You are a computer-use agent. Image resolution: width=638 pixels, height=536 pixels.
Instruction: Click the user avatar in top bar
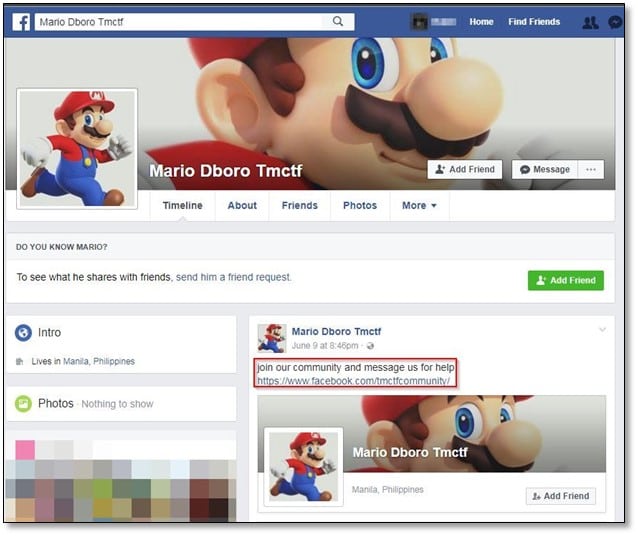(420, 21)
